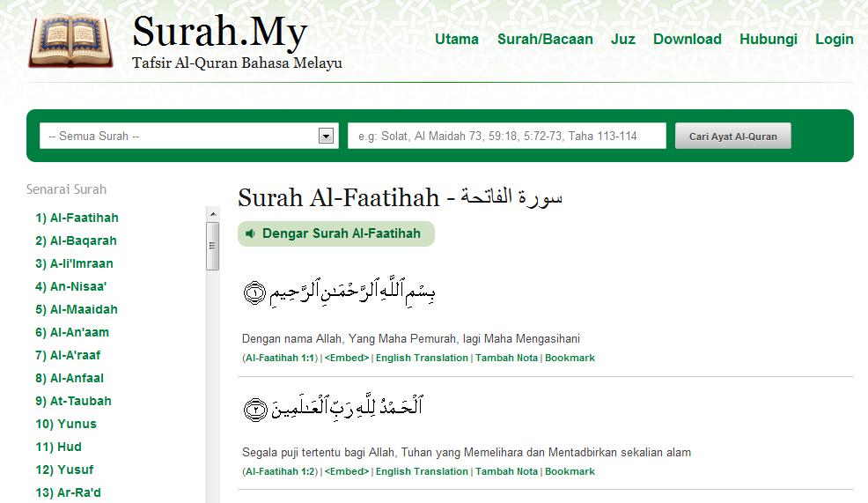Select 9) At-Taubah in surah list
This screenshot has height=503, width=868.
click(x=74, y=401)
